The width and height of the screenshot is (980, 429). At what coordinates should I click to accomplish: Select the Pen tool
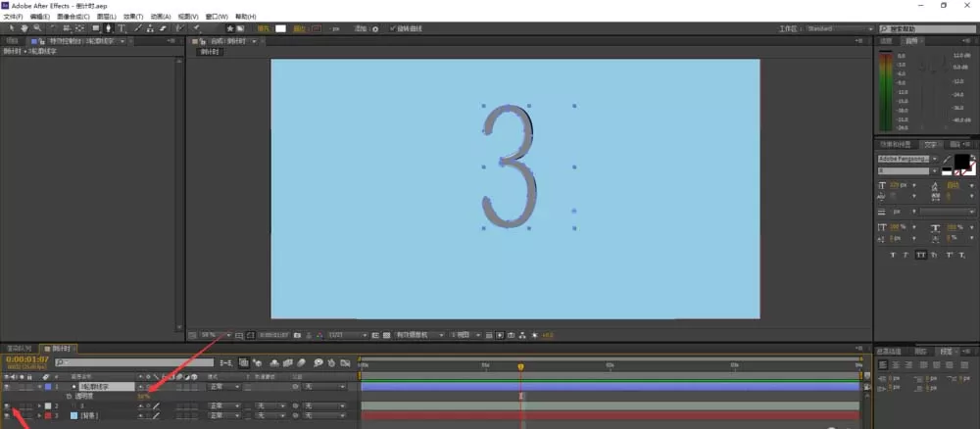pos(108,28)
